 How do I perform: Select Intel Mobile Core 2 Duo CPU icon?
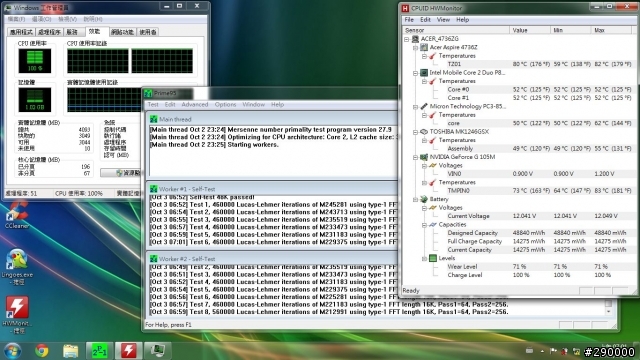point(424,73)
